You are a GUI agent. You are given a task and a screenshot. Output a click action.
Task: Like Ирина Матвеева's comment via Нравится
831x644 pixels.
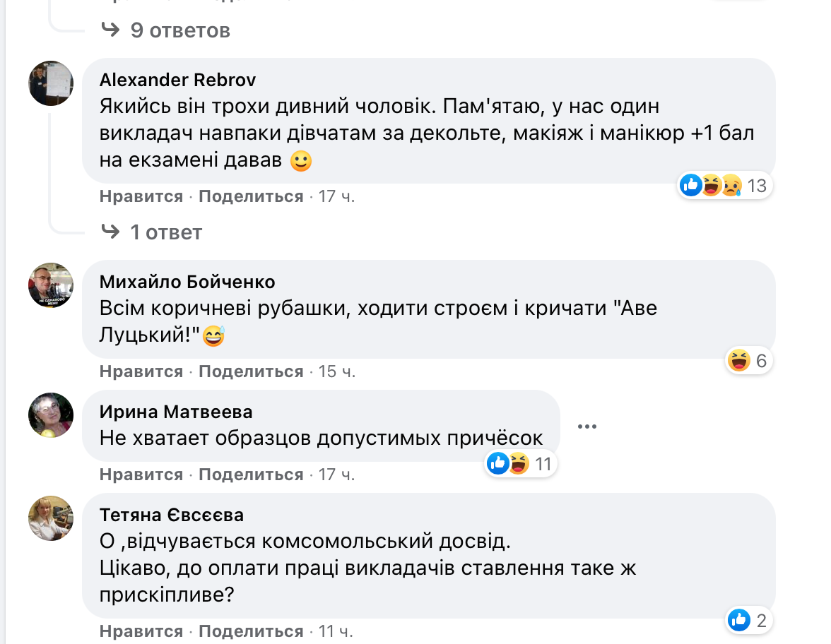[x=141, y=475]
